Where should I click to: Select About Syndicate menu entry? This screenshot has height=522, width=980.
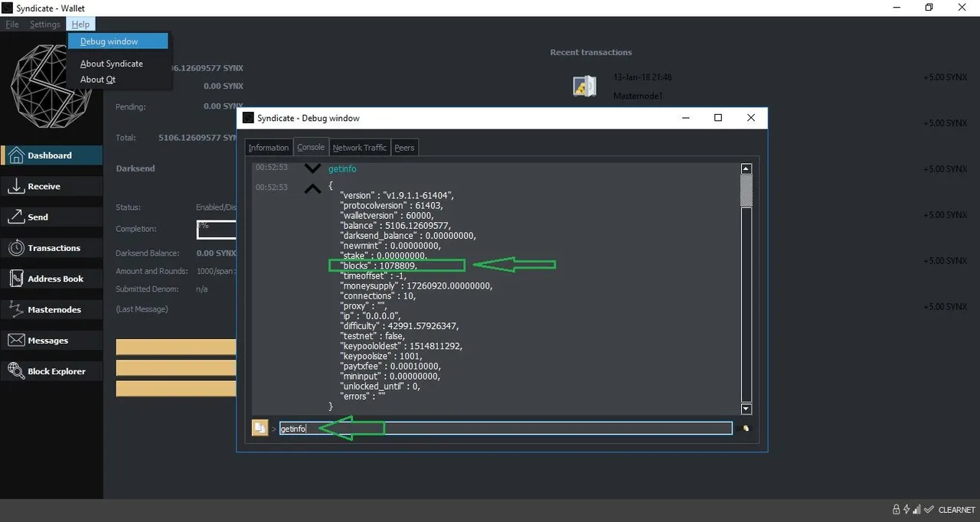(x=112, y=64)
